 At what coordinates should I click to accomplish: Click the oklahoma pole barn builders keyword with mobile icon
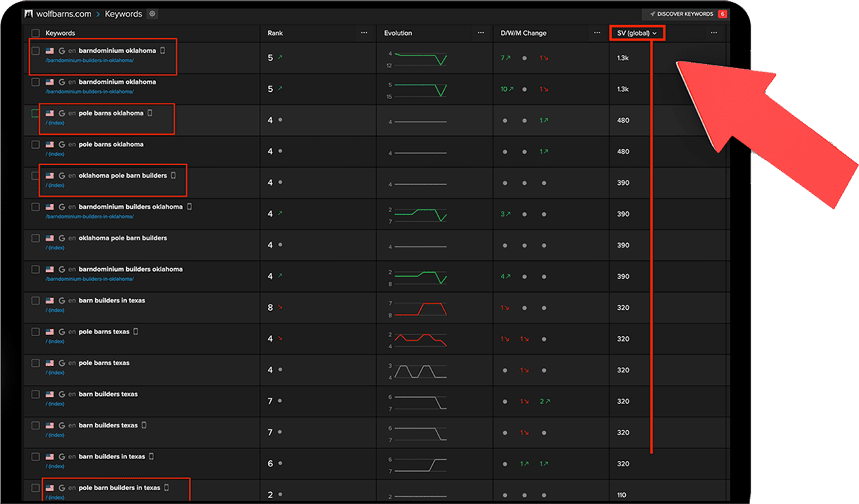[x=122, y=176]
